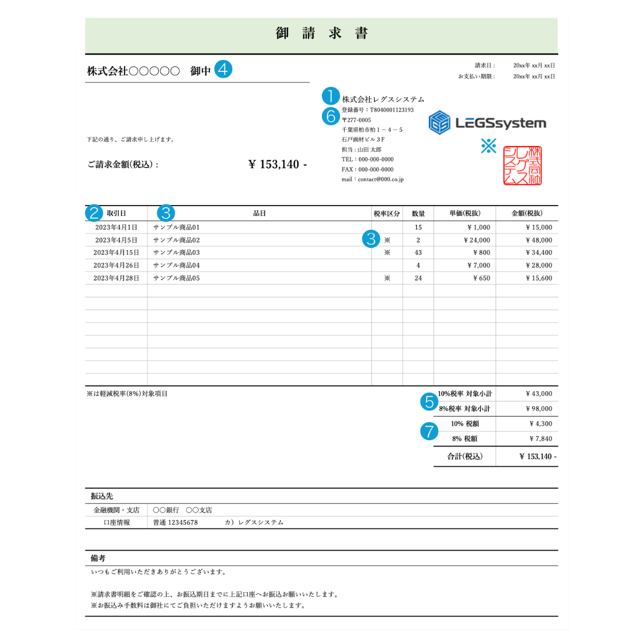Click the LEGSsystem company logo

tap(487, 123)
